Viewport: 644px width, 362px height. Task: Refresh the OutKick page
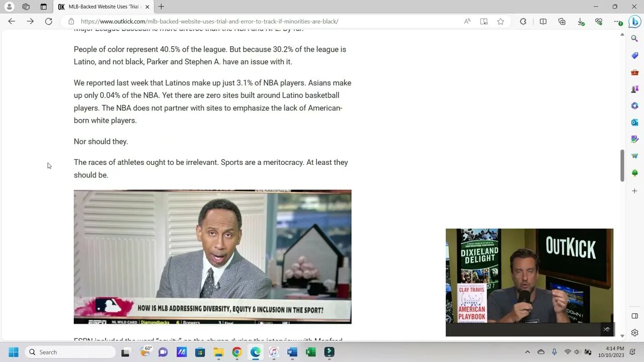click(x=48, y=21)
